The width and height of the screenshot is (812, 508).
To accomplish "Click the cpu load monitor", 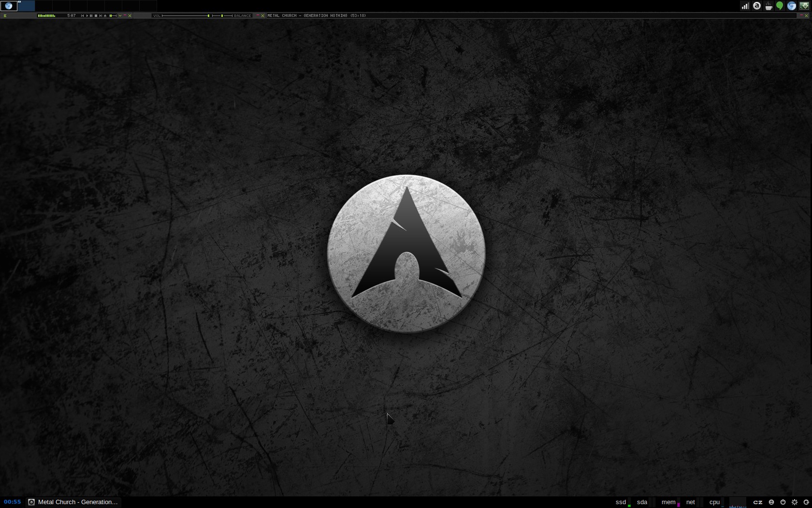I will click(x=716, y=502).
